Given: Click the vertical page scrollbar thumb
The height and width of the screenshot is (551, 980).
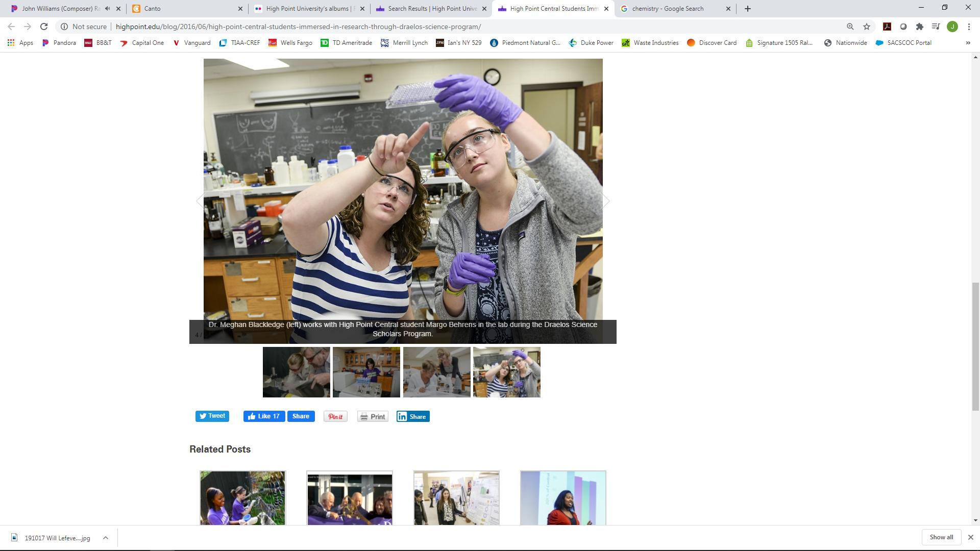Looking at the screenshot, I should (x=975, y=347).
